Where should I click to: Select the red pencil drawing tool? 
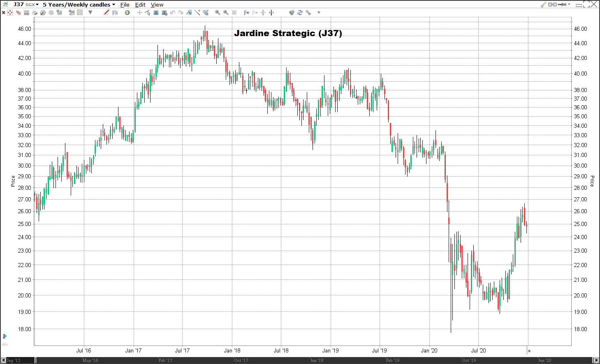point(107,12)
